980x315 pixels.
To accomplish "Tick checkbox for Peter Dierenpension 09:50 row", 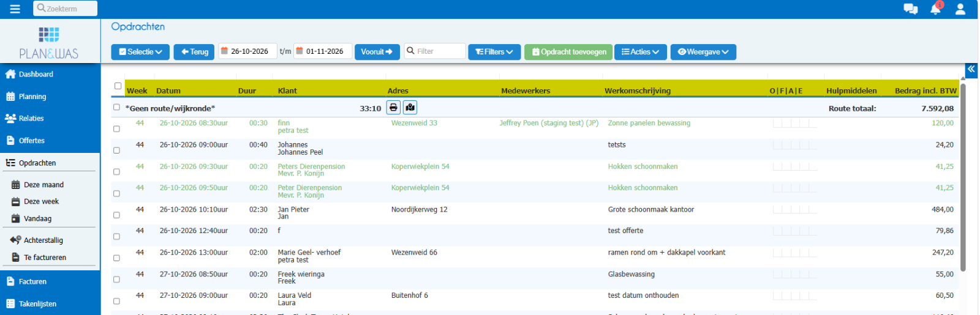I will click(116, 194).
